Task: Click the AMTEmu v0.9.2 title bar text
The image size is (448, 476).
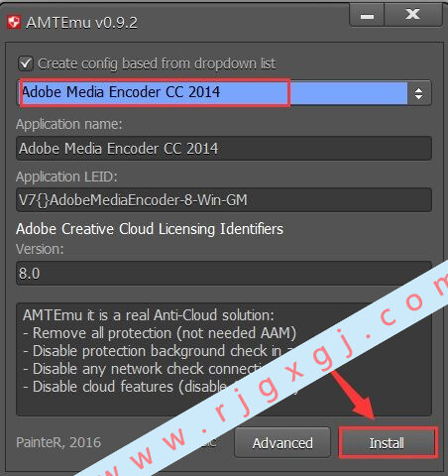Action: (81, 23)
